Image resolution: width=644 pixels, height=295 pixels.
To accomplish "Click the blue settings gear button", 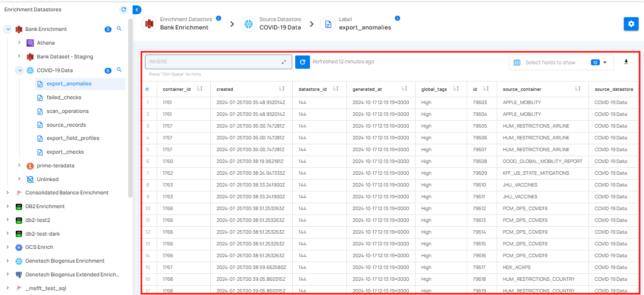I will pyautogui.click(x=631, y=24).
